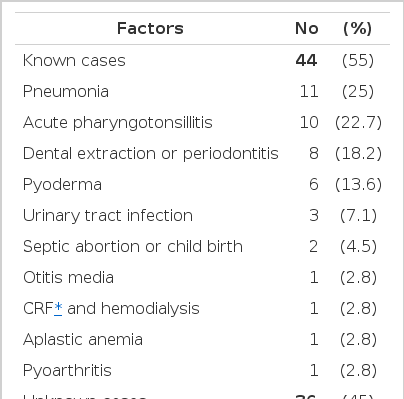Open the CRF asterisk footnote link

(58, 308)
